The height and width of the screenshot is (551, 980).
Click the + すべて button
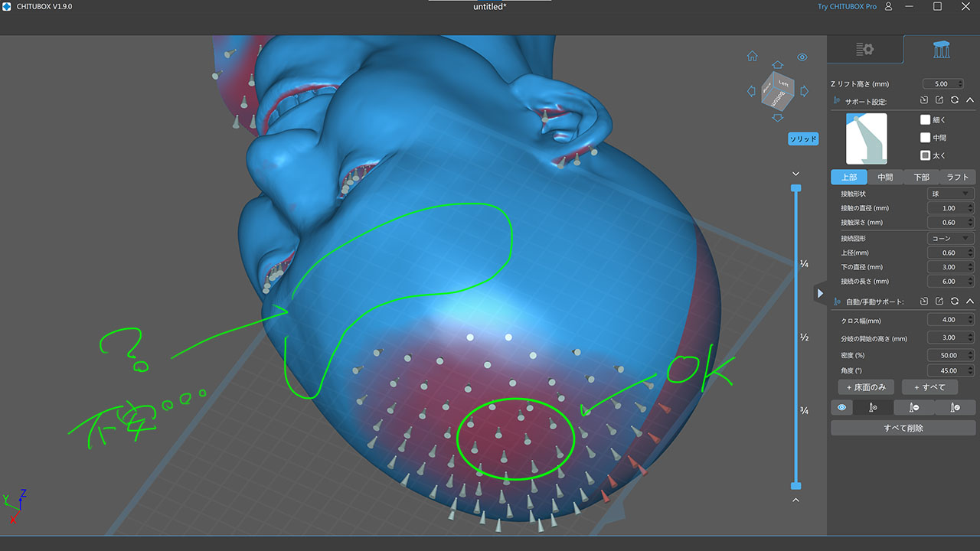pyautogui.click(x=929, y=387)
